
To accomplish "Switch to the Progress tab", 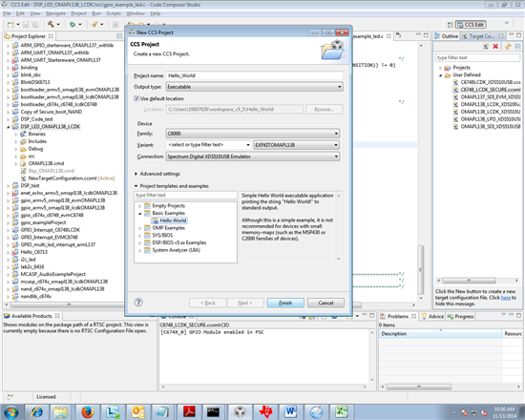I will click(x=460, y=316).
